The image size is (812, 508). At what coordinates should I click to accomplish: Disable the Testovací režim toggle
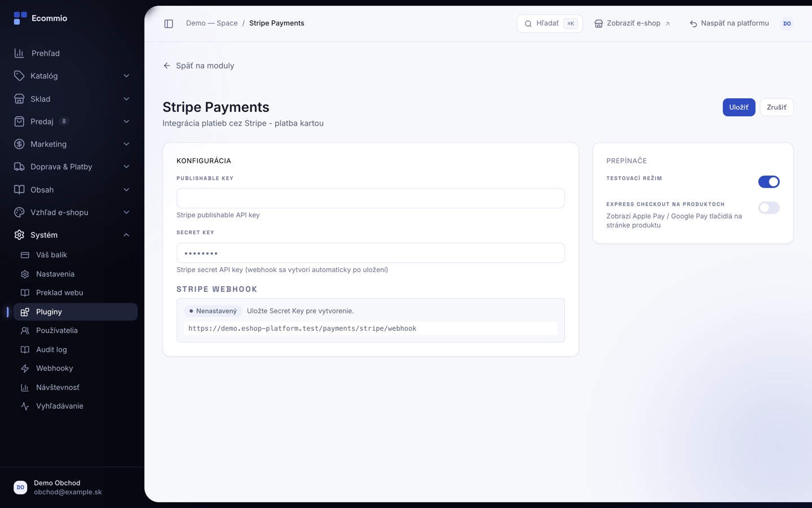(x=769, y=182)
